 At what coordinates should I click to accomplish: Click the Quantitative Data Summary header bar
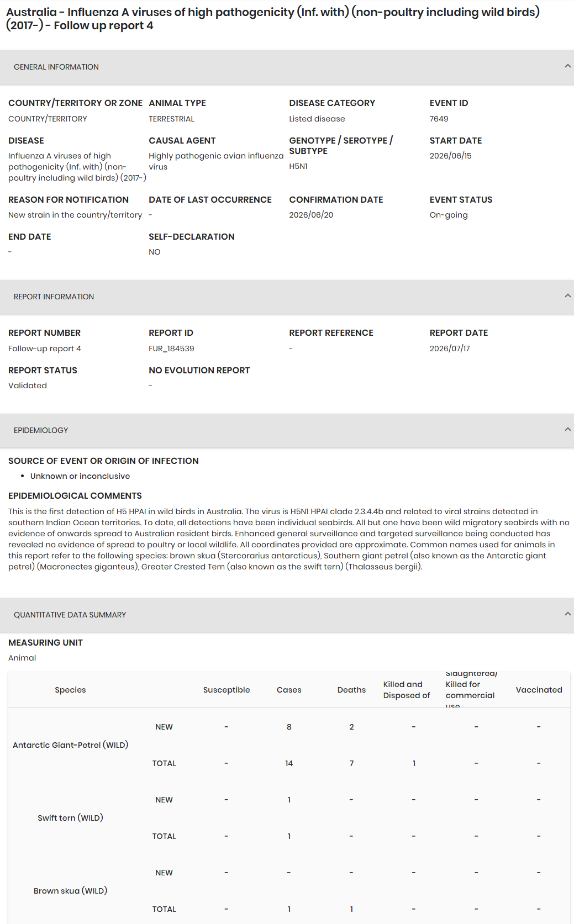(287, 615)
